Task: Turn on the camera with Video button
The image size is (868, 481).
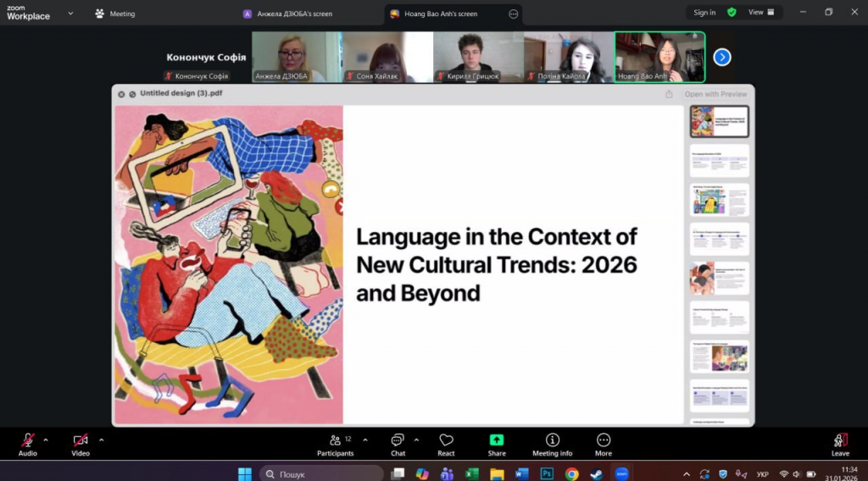Action: pos(81,440)
